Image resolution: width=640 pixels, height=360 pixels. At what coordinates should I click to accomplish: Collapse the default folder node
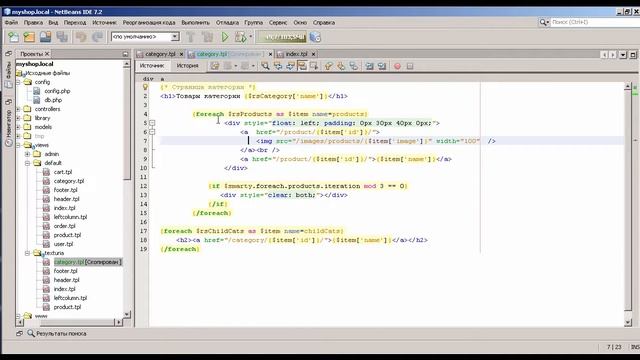(x=27, y=163)
